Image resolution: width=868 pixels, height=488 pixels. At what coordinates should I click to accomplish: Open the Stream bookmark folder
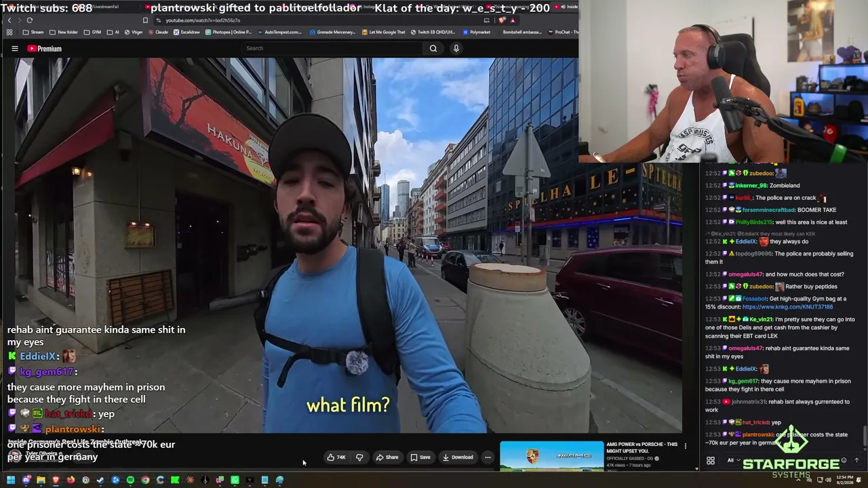(x=33, y=32)
